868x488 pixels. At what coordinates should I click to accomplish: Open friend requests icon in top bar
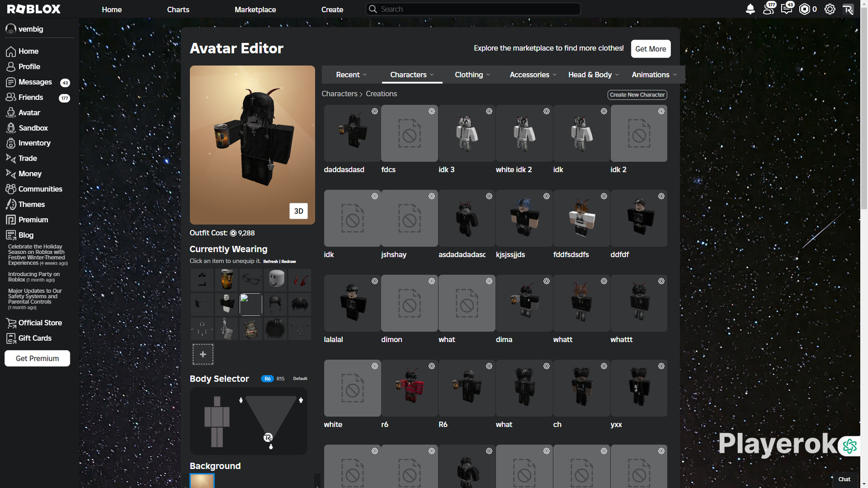pyautogui.click(x=769, y=8)
